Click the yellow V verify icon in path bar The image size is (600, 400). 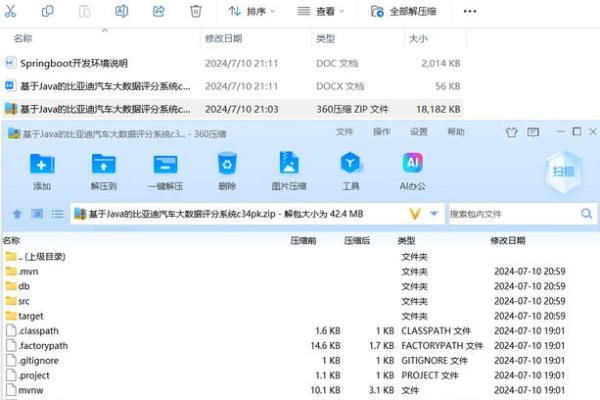click(x=415, y=214)
